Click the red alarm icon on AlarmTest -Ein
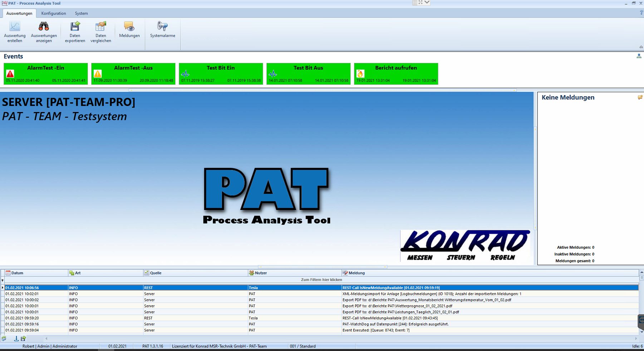644x351 pixels. click(x=10, y=74)
